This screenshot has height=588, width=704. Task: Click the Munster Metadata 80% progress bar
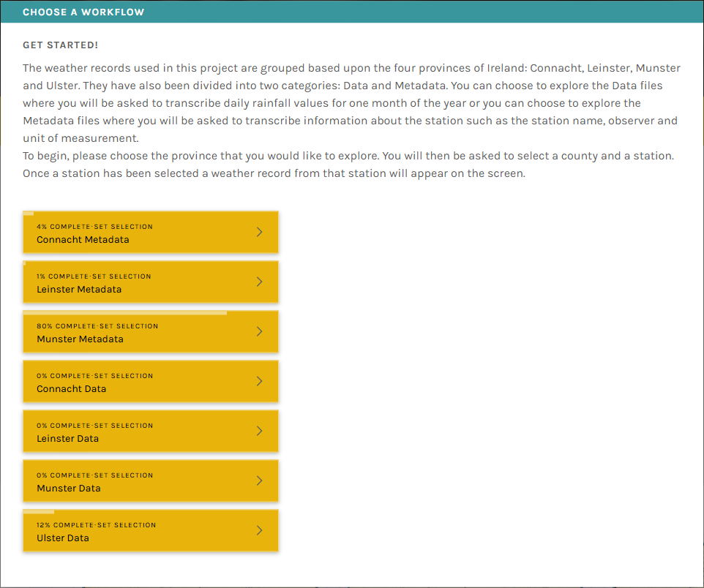point(124,313)
